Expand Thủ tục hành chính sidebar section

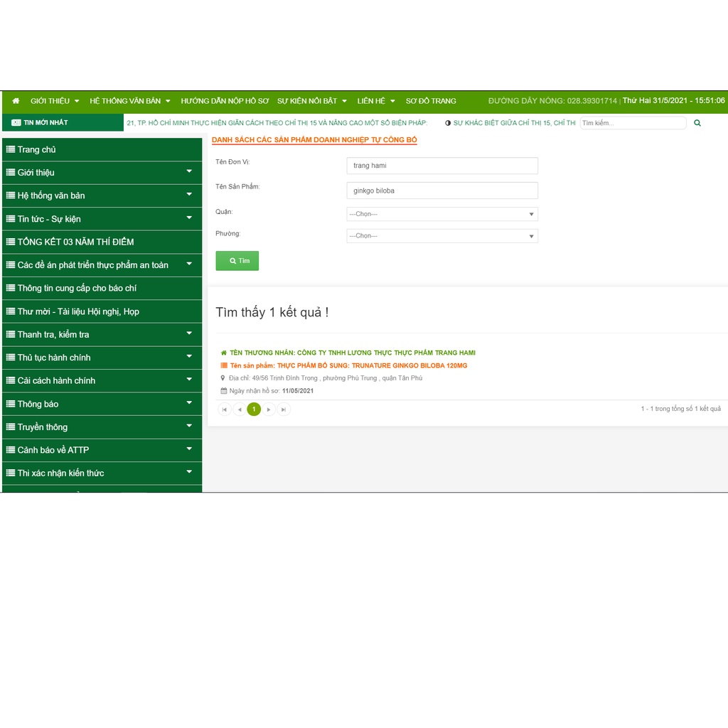click(x=189, y=357)
